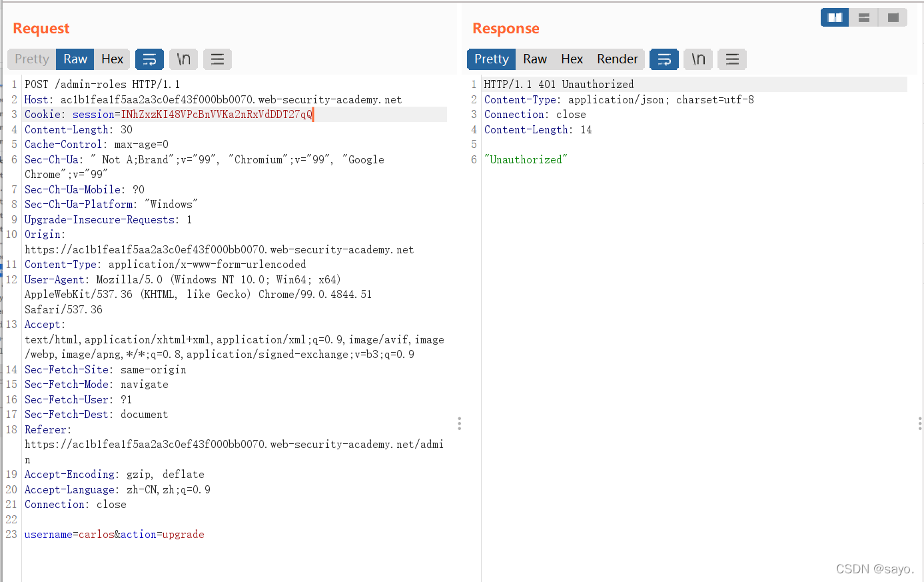Select combined tabbed layout icon
This screenshot has height=582, width=924.
[x=893, y=17]
